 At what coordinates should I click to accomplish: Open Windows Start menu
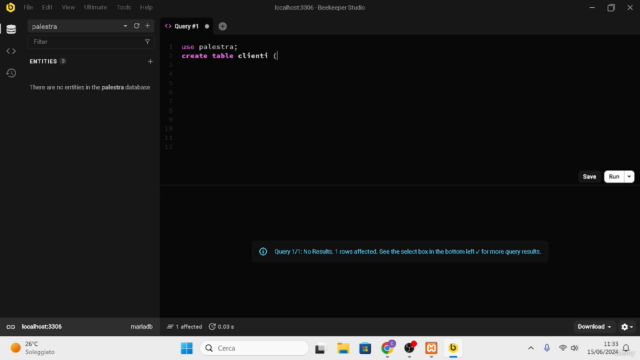tap(187, 348)
